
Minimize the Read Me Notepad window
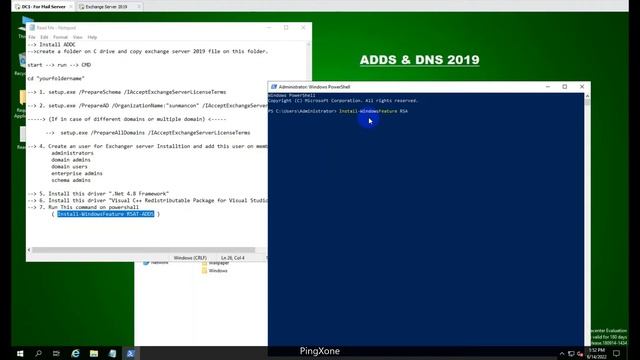(x=269, y=27)
